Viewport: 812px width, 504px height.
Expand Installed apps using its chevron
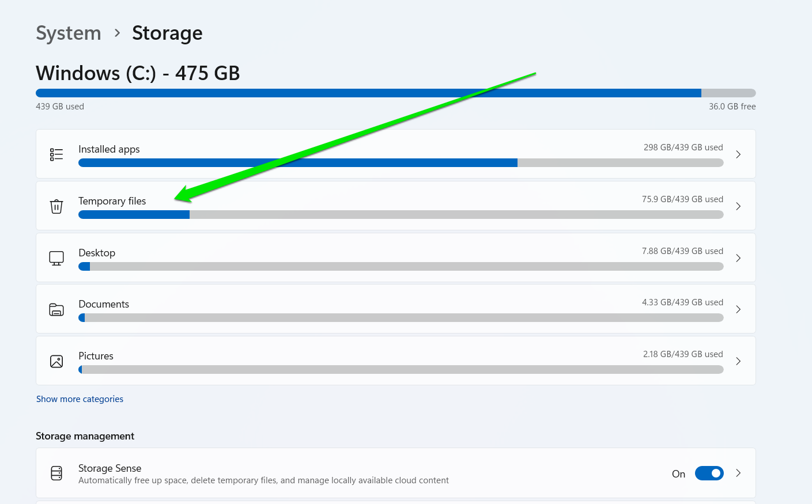click(738, 154)
